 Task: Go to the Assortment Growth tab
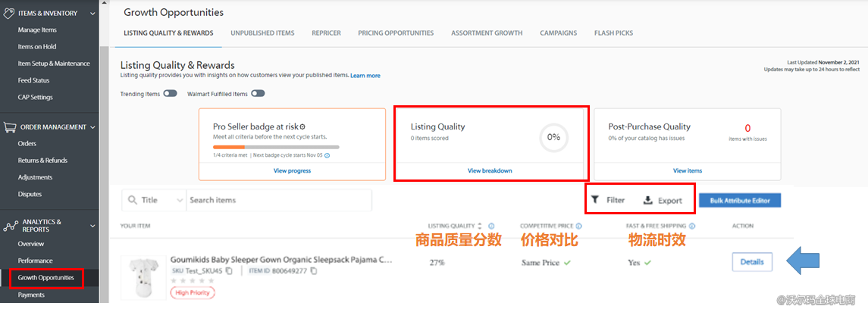[x=487, y=33]
